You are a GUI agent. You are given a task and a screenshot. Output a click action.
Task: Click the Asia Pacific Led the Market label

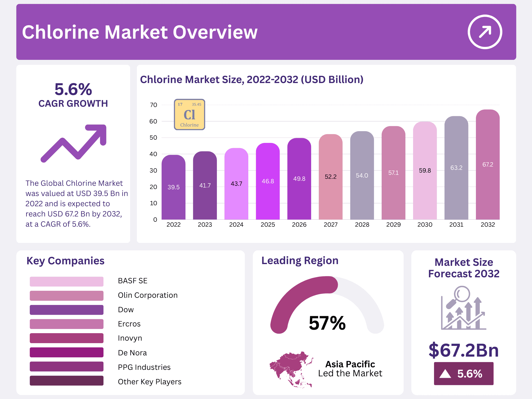(350, 369)
